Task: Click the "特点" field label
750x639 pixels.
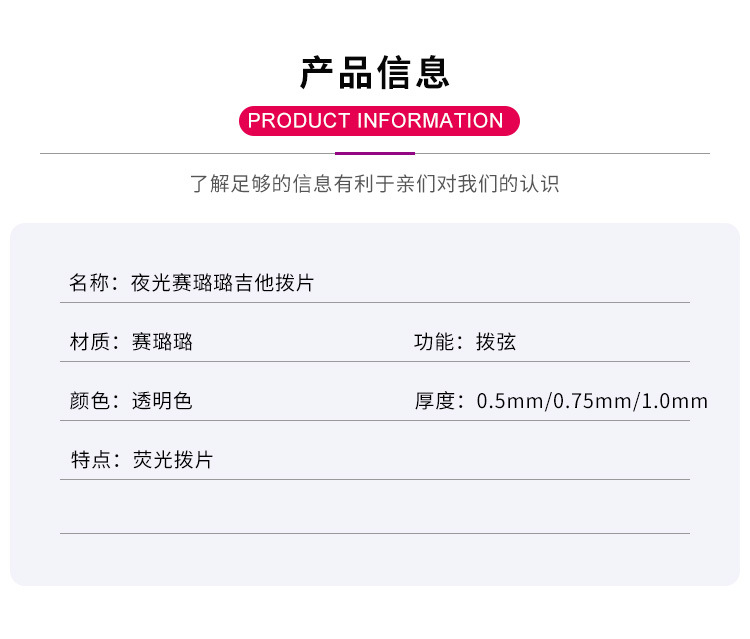Action: [x=89, y=460]
